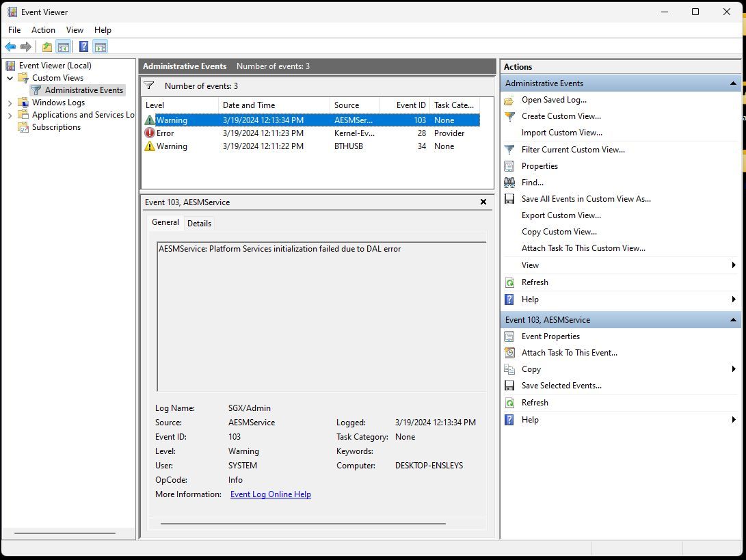Select Event Viewer (Local) root node

point(55,66)
